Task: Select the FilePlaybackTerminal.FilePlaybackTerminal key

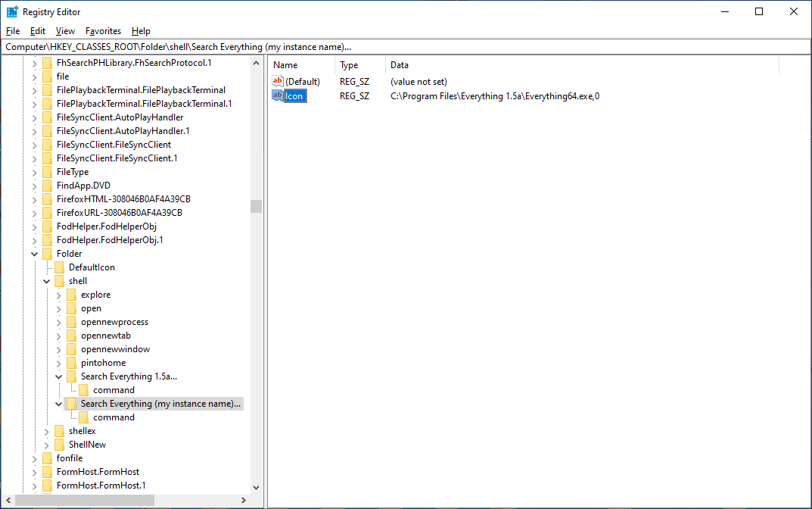Action: click(141, 89)
